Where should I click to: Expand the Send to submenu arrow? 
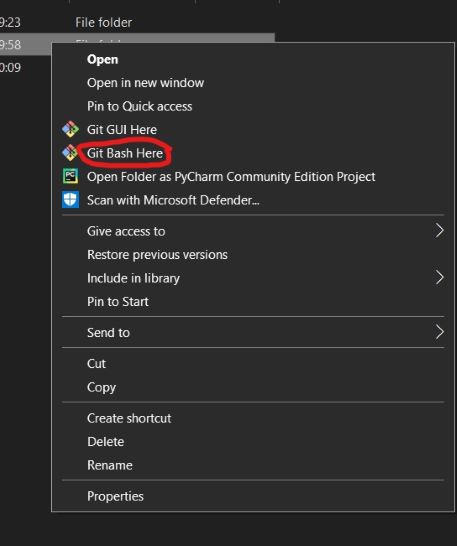coord(440,332)
